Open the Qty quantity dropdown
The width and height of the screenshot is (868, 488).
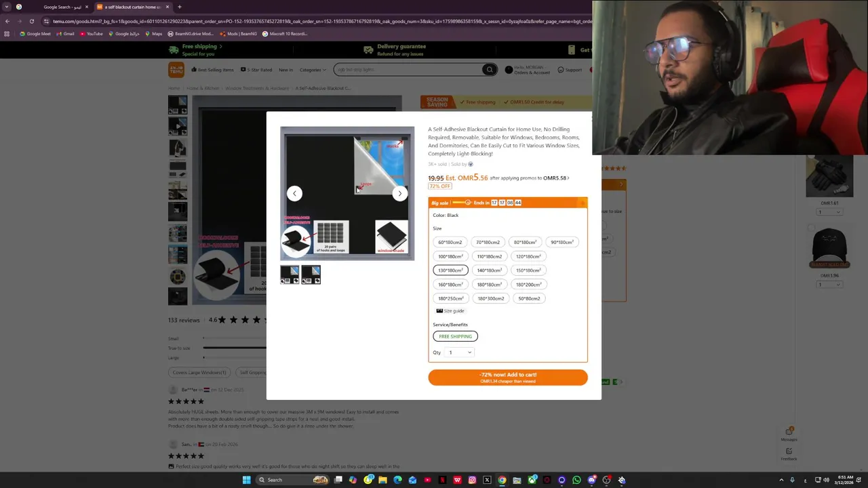459,352
